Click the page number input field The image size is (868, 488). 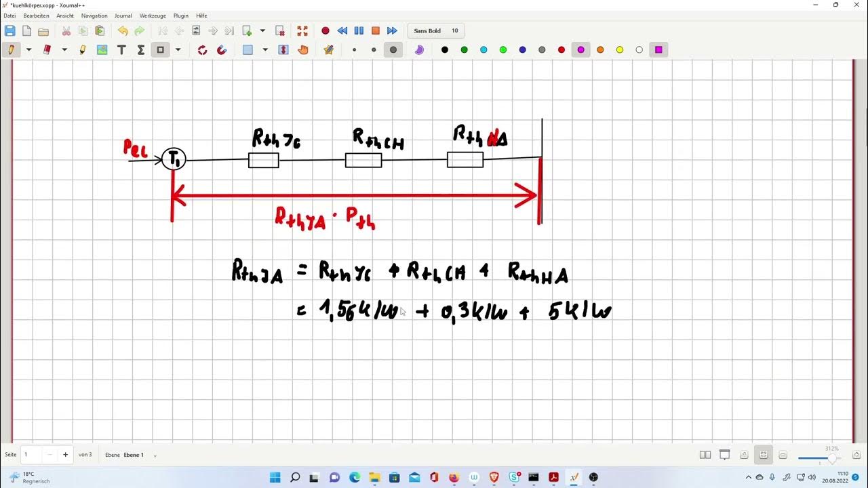point(31,455)
